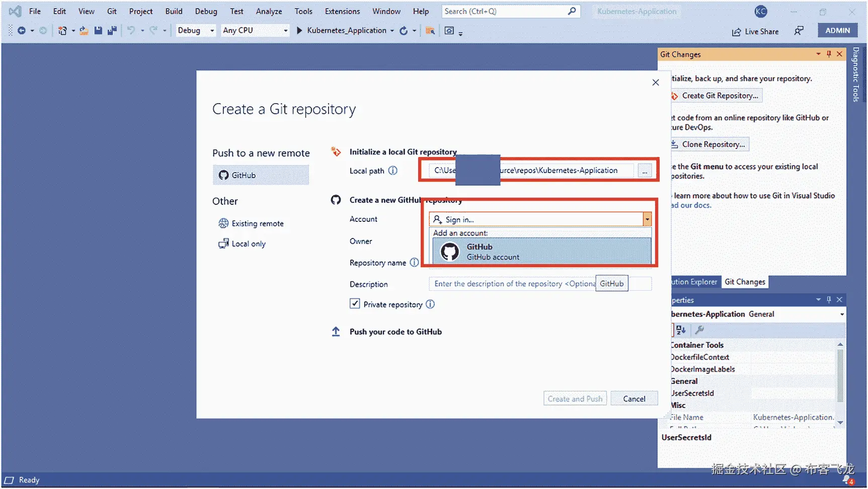Screen dimensions: 868x489
Task: Expand the Kubernetes_Application start target dropdown arrow
Action: [x=392, y=31]
